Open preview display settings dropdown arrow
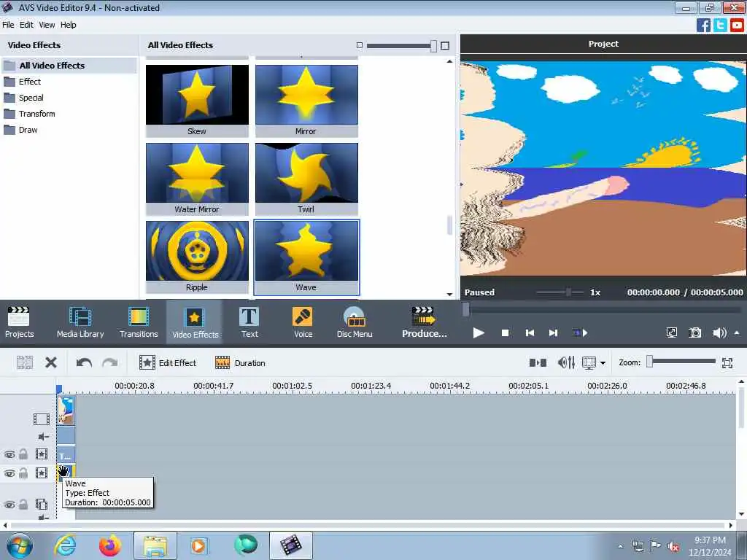 pyautogui.click(x=603, y=363)
